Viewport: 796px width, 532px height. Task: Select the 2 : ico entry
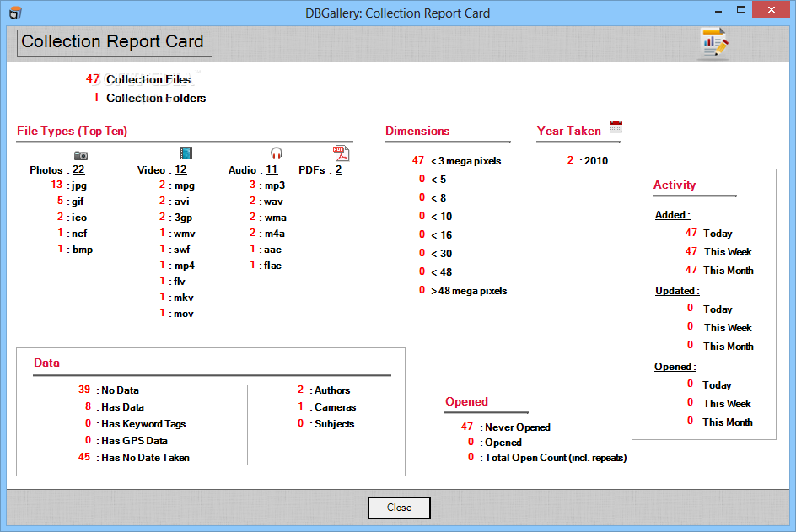tap(72, 218)
